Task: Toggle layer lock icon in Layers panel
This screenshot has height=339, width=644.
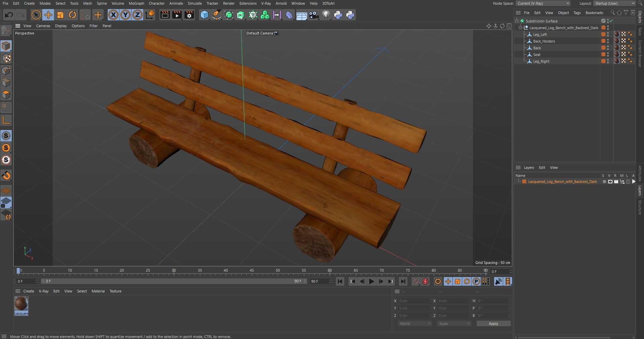Action: pos(628,182)
